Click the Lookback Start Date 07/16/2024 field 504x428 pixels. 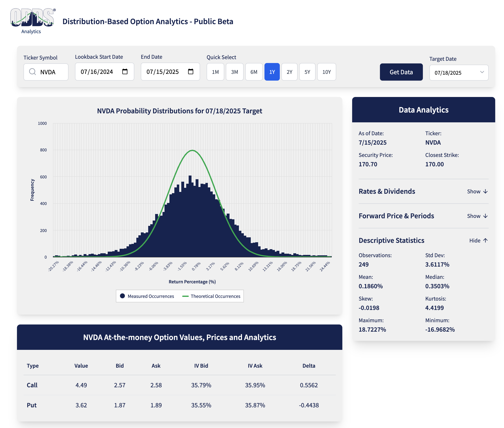click(x=104, y=72)
